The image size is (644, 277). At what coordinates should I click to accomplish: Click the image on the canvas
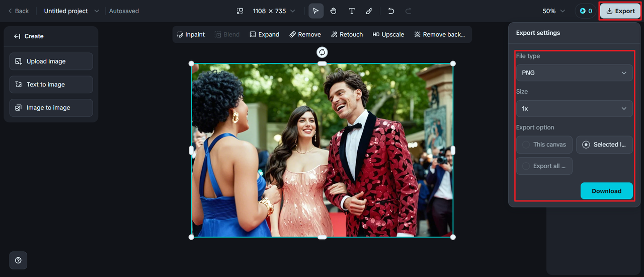322,150
